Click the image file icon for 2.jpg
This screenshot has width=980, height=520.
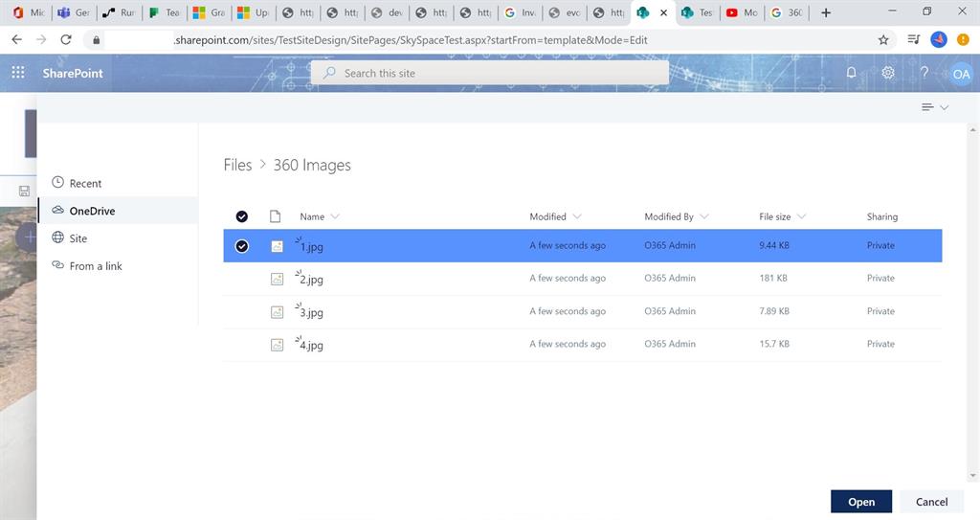277,279
